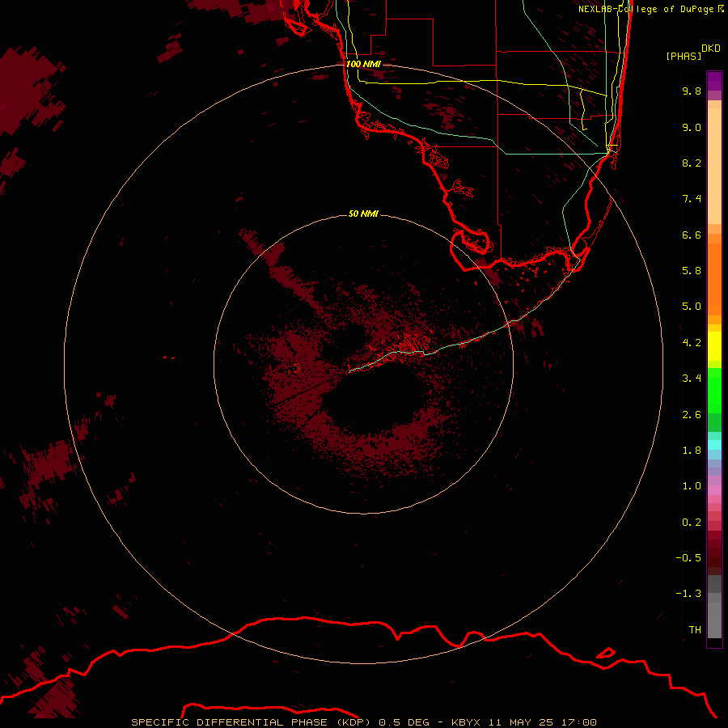Select the 0.2 scale value
Viewport: 728px width, 728px height.
[692, 523]
